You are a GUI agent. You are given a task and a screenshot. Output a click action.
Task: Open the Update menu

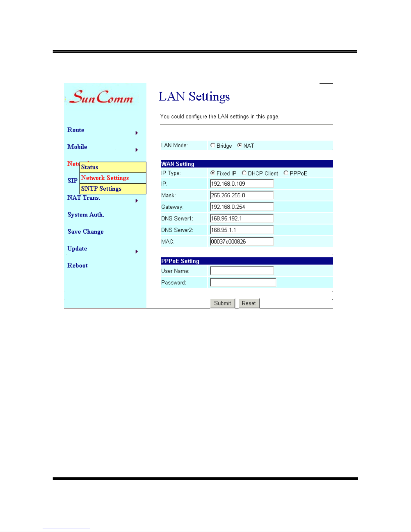click(x=77, y=248)
